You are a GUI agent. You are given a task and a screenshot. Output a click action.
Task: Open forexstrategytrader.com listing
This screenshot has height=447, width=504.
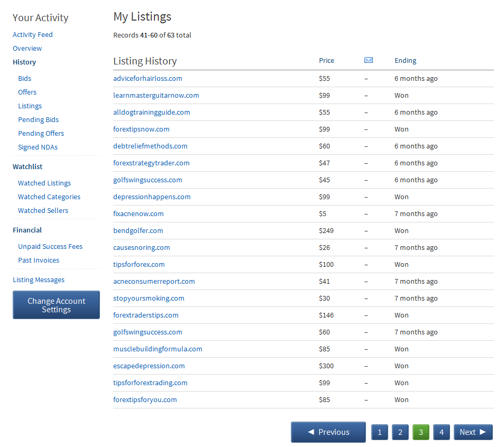(151, 163)
